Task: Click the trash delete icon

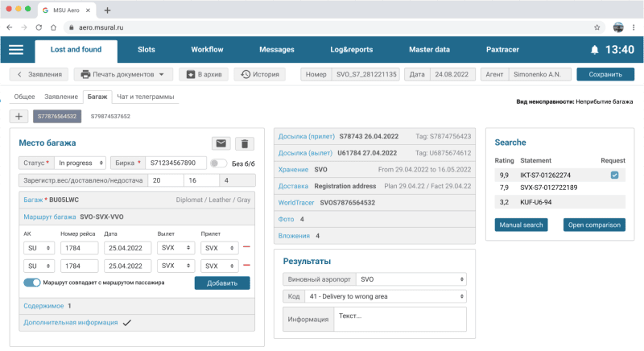Action: coord(246,143)
